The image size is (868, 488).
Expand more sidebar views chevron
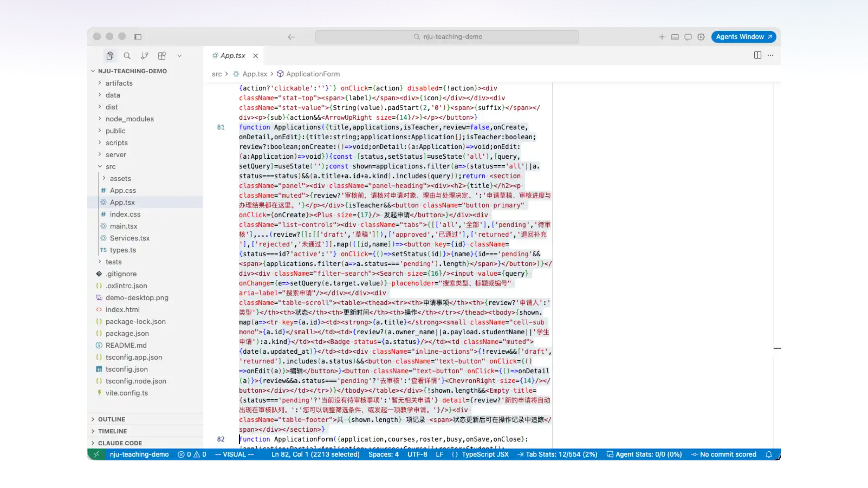click(x=180, y=56)
